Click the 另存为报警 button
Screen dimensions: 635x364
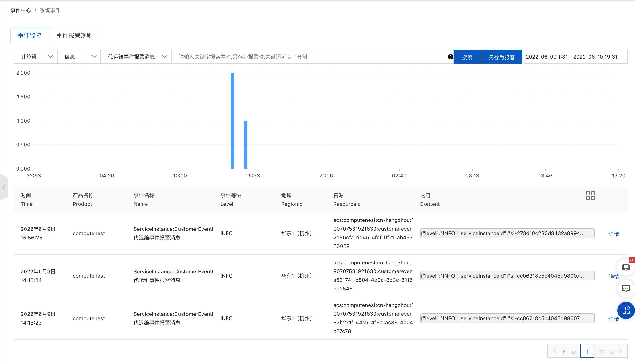click(502, 57)
